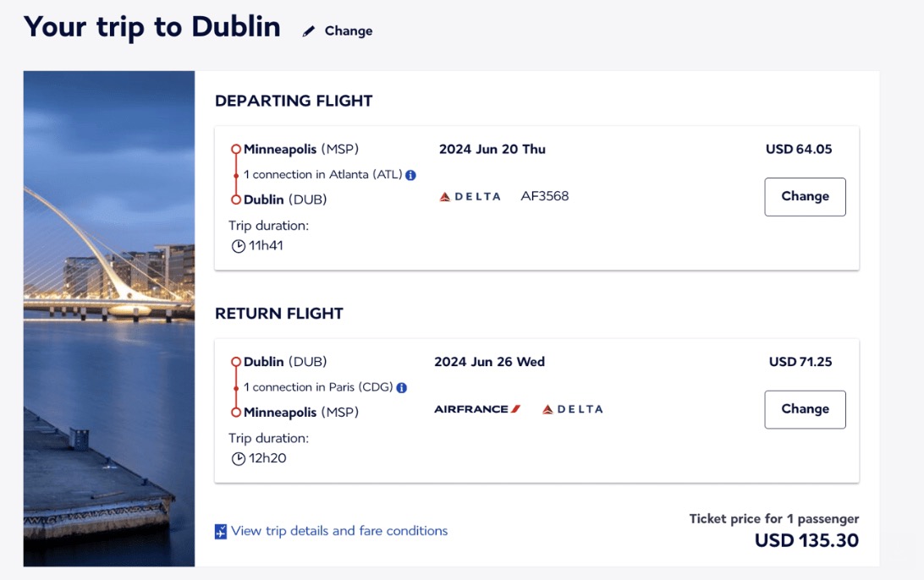Click the Paris connection info icon
This screenshot has height=580, width=924.
pyautogui.click(x=403, y=387)
